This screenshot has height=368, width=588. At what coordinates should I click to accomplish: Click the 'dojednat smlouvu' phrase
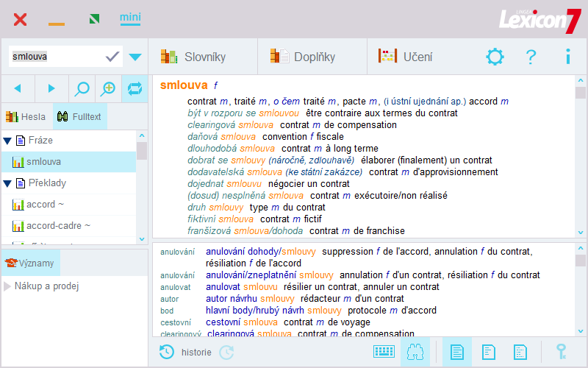click(x=224, y=184)
